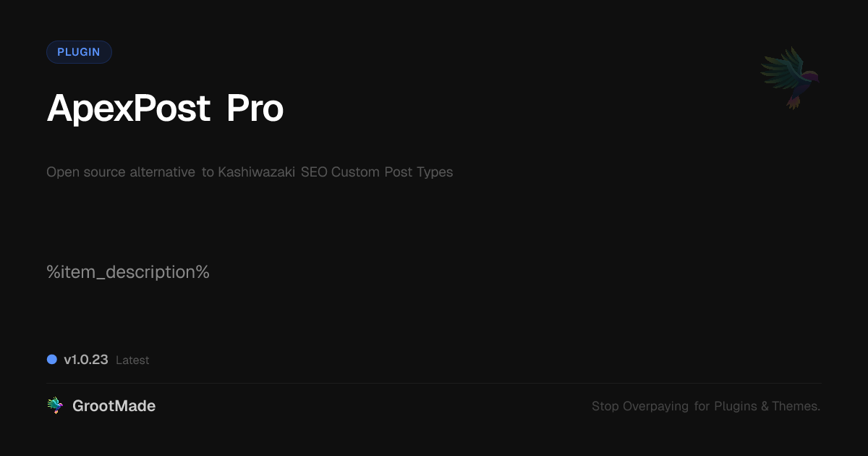Click the word Pro in the title

255,109
